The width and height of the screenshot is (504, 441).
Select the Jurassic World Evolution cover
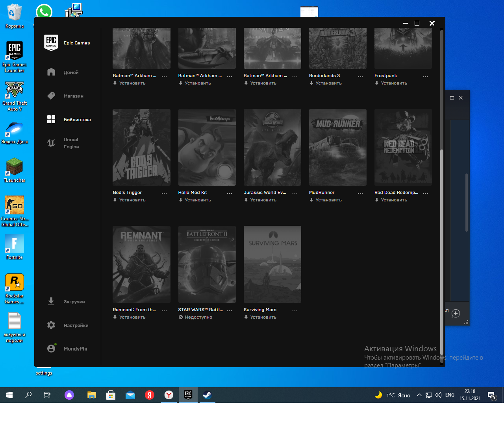(272, 147)
